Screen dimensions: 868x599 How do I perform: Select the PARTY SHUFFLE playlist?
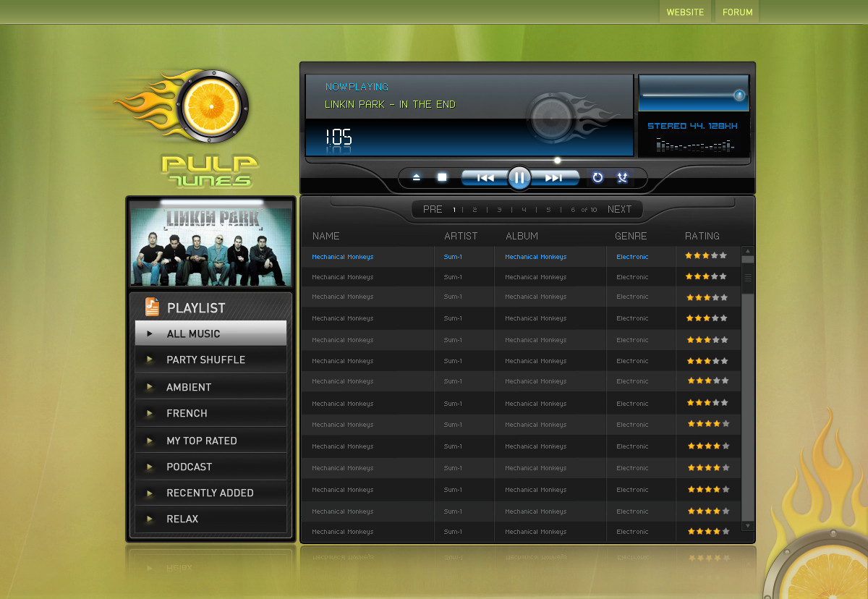tap(210, 360)
